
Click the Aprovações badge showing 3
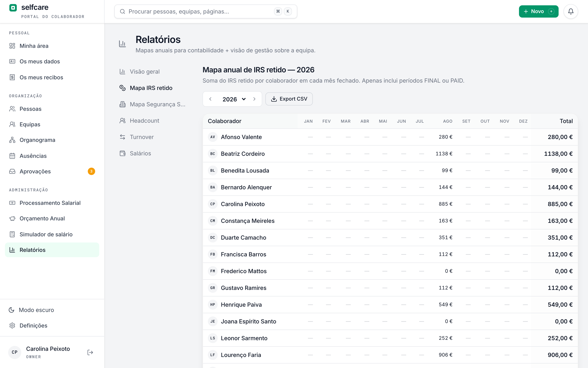(x=91, y=171)
